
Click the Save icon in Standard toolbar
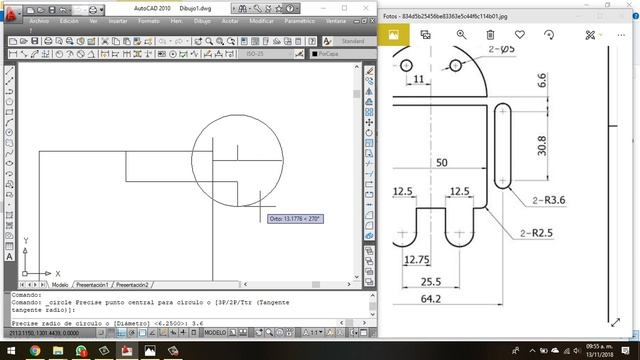pyautogui.click(x=35, y=41)
